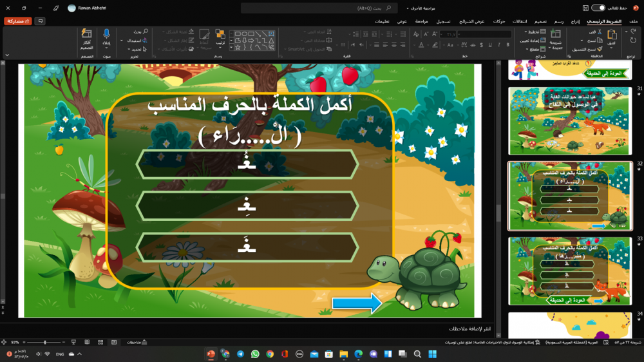Click the Undo arrow in ribbon
The height and width of the screenshot is (362, 644).
click(x=633, y=32)
